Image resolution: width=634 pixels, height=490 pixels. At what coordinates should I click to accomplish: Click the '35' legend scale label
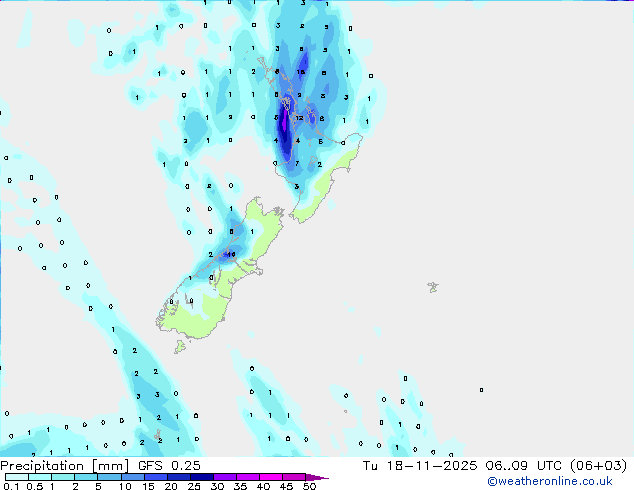[x=240, y=486]
